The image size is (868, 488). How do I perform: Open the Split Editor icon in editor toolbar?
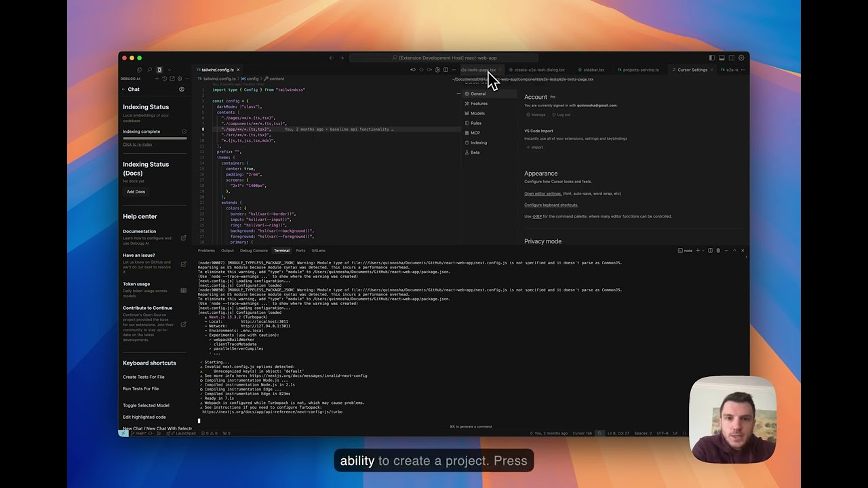[446, 70]
